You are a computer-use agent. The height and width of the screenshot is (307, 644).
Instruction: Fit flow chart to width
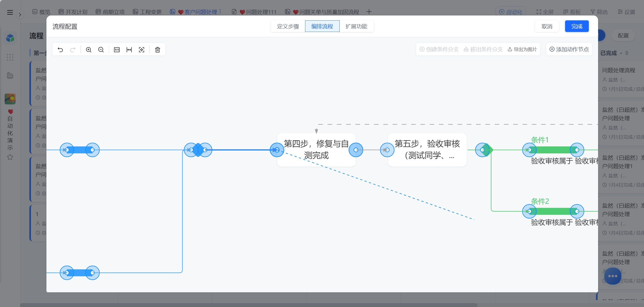[129, 49]
